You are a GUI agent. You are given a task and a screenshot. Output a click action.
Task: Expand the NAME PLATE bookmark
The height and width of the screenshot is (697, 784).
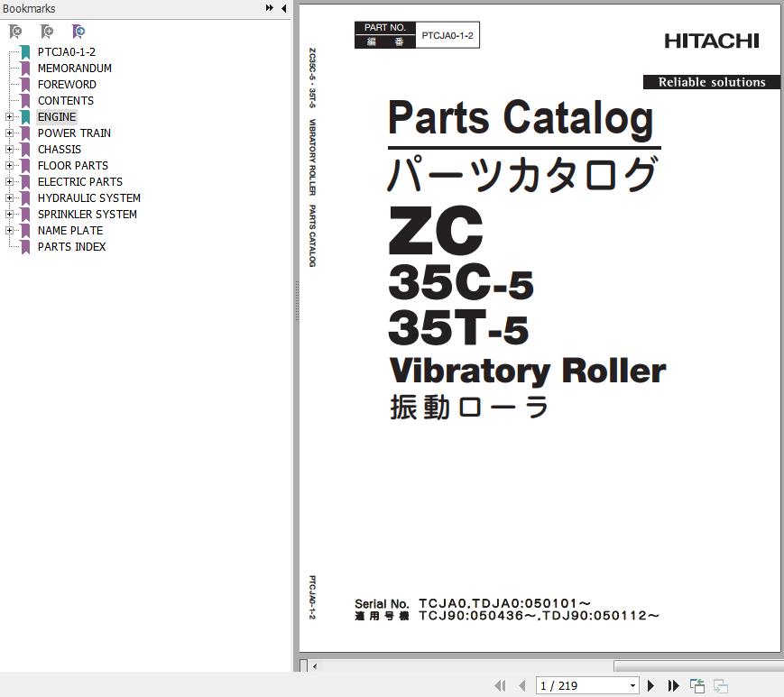9,230
